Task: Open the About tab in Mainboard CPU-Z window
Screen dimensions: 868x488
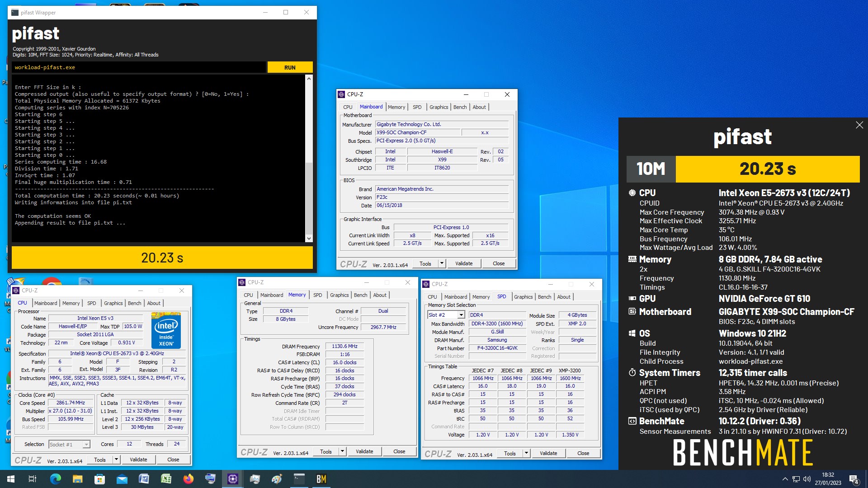Action: (x=479, y=107)
